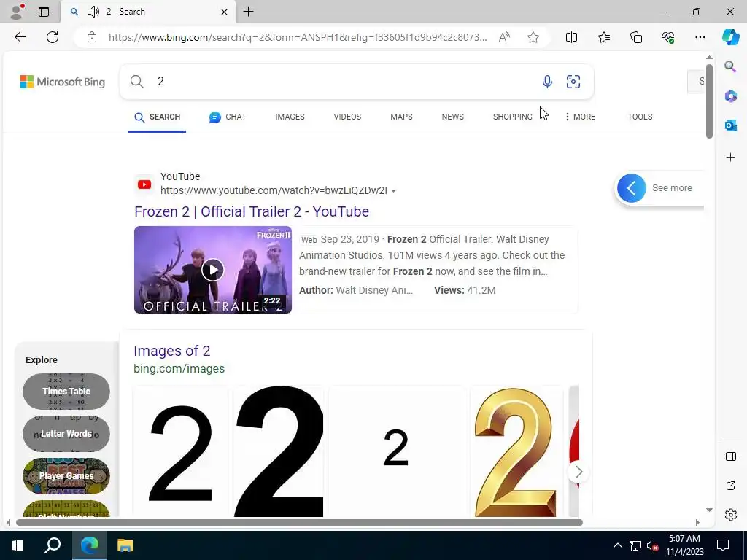Click the golden number 2 image
This screenshot has width=747, height=560.
[x=516, y=451]
